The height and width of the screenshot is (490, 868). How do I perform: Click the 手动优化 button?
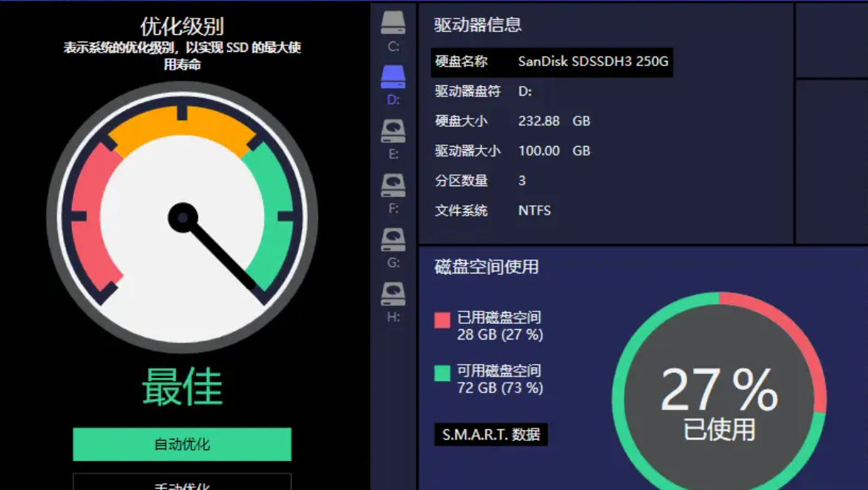181,484
